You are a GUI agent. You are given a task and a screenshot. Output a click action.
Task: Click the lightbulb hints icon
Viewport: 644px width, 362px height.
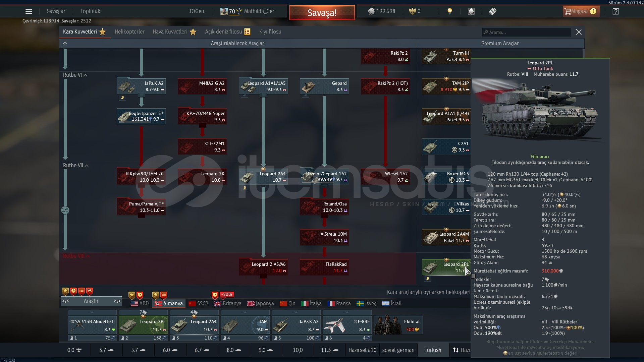tap(450, 11)
